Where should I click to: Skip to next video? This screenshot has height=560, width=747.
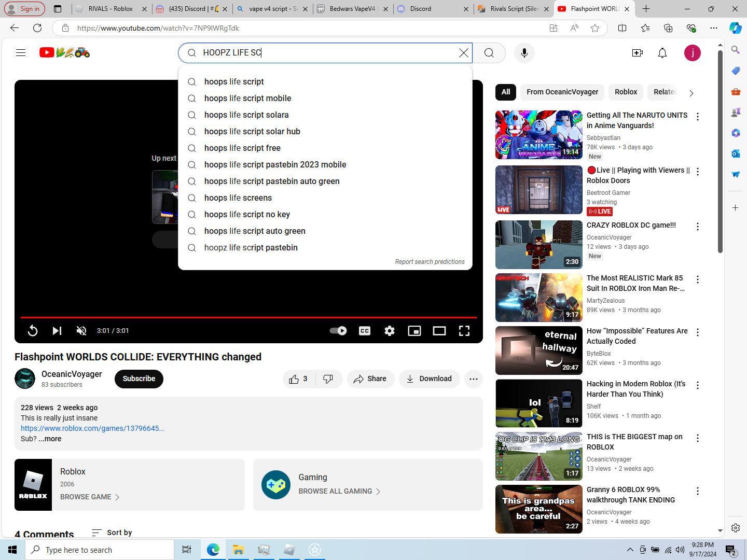tap(57, 331)
